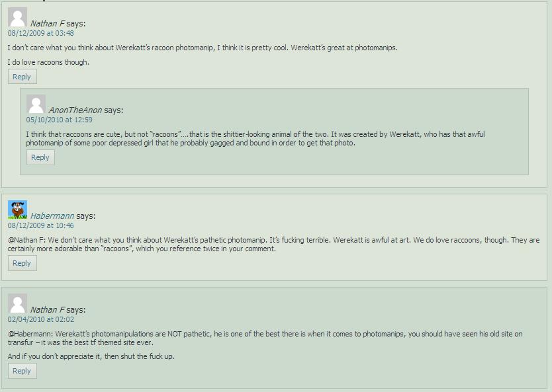
Task: Click AnonTheAnon's gray avatar image
Action: point(36,104)
